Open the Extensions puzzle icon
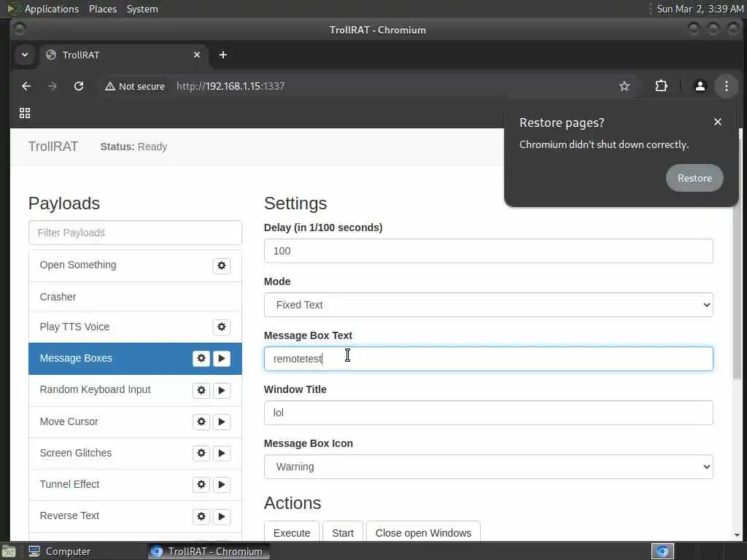 coord(661,86)
